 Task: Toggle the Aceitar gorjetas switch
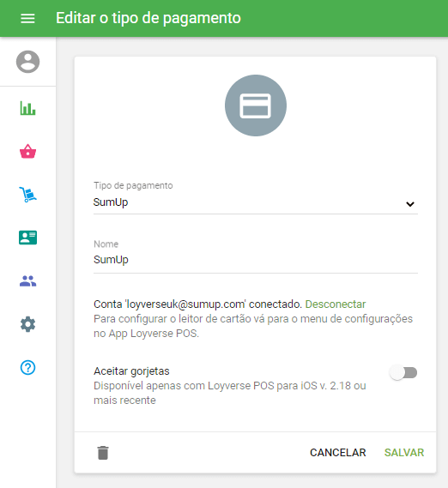[x=403, y=372]
